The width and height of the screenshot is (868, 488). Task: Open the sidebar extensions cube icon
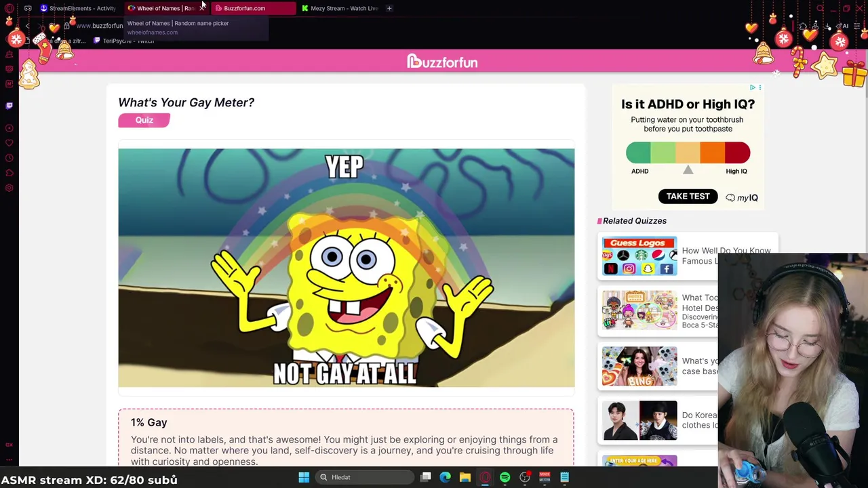[x=9, y=173]
